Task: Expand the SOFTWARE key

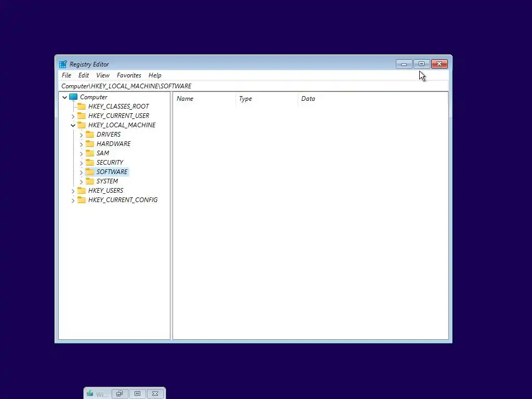Action: pos(81,172)
